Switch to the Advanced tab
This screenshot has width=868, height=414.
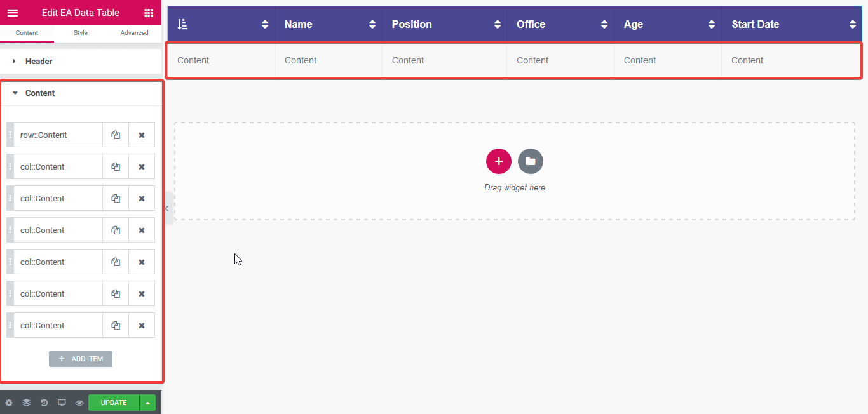tap(134, 33)
